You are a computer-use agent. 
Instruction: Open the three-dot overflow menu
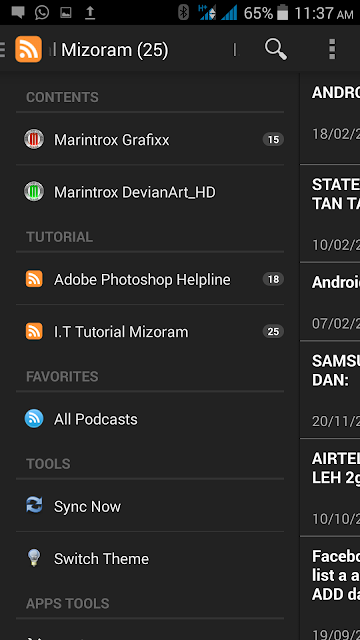[x=332, y=49]
